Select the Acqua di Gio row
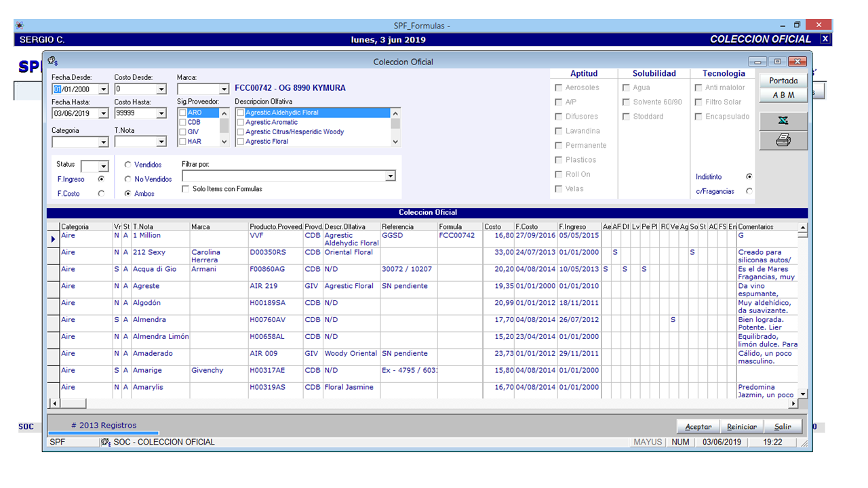The image size is (868, 488). (x=156, y=269)
